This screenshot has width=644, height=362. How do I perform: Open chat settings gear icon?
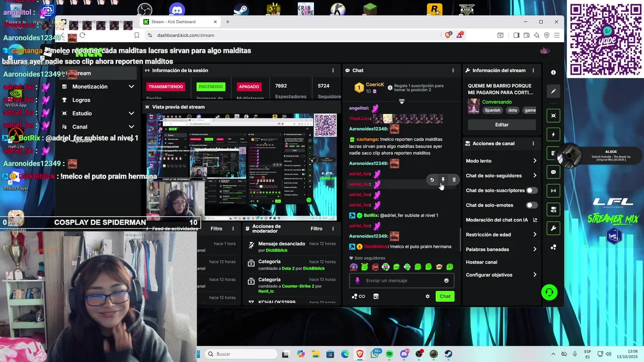point(428,296)
